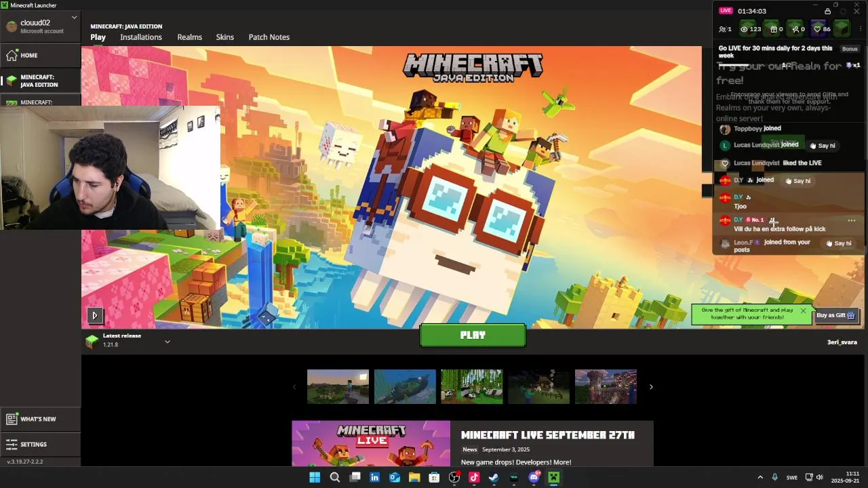Viewport: 868px width, 488px height.
Task: Open the pandas in bamboo carousel thumbnail
Action: 472,386
